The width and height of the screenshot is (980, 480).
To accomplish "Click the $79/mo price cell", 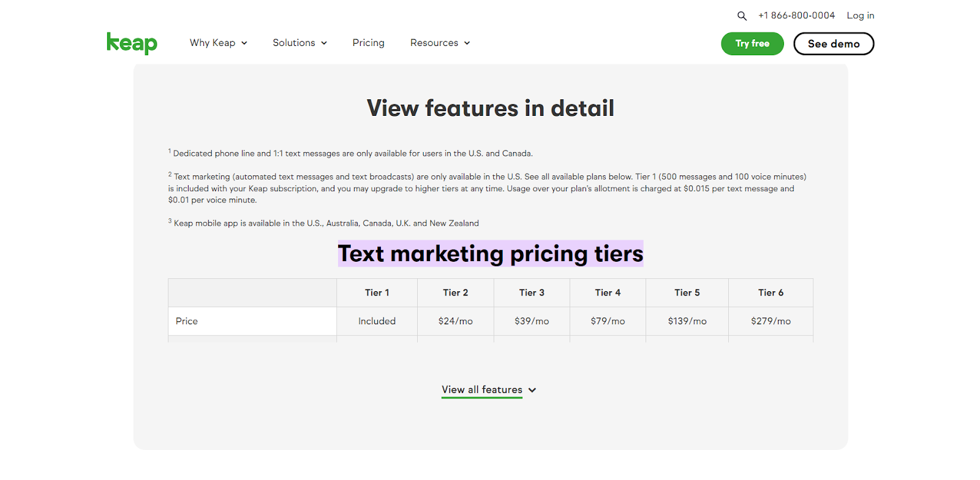I will pyautogui.click(x=608, y=321).
